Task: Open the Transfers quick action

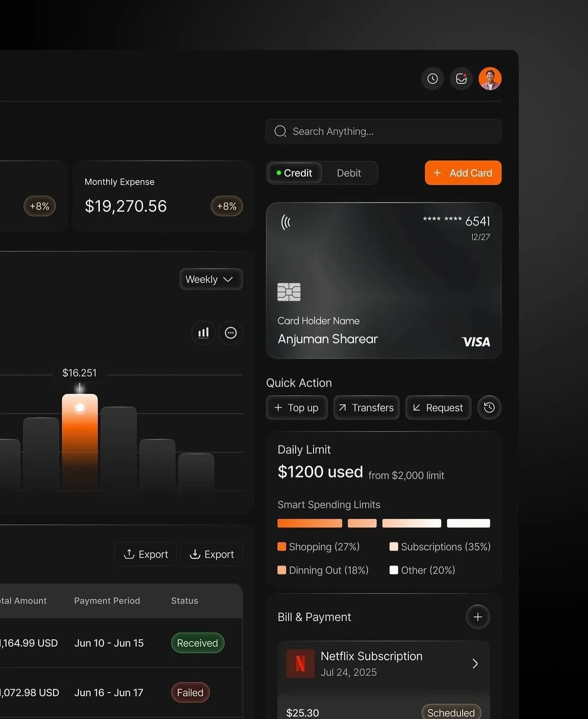Action: (x=366, y=408)
